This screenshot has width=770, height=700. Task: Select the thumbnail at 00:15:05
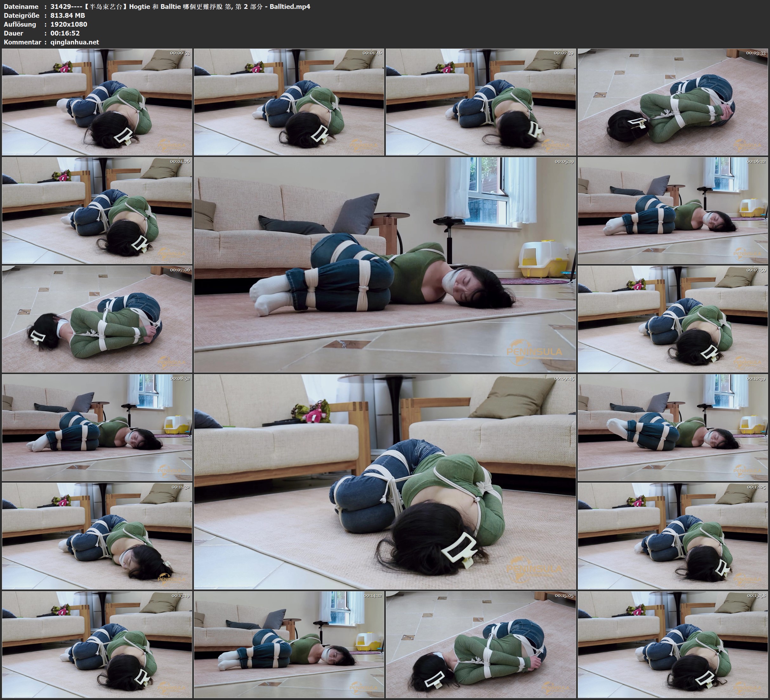tap(481, 644)
